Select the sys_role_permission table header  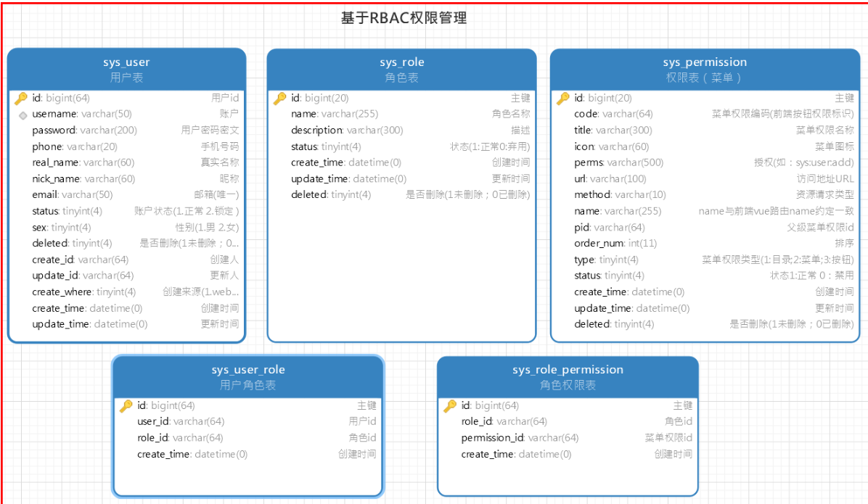click(x=568, y=377)
